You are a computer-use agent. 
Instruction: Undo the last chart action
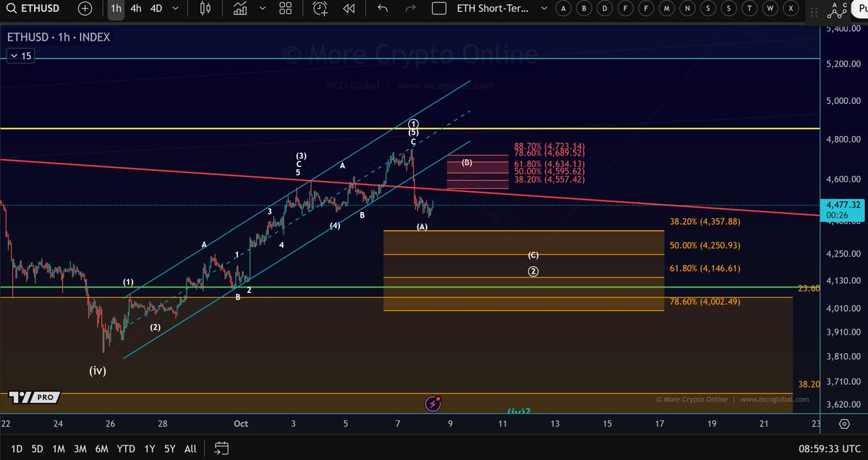(383, 9)
